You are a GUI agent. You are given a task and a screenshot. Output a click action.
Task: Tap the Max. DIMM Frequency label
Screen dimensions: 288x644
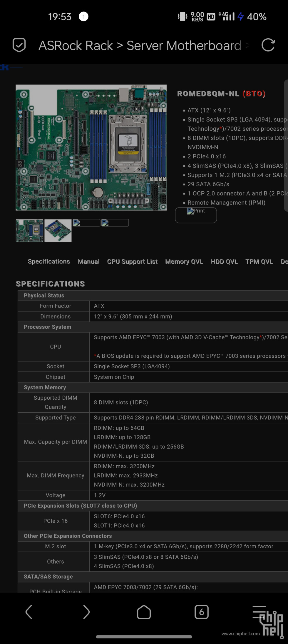tap(56, 475)
